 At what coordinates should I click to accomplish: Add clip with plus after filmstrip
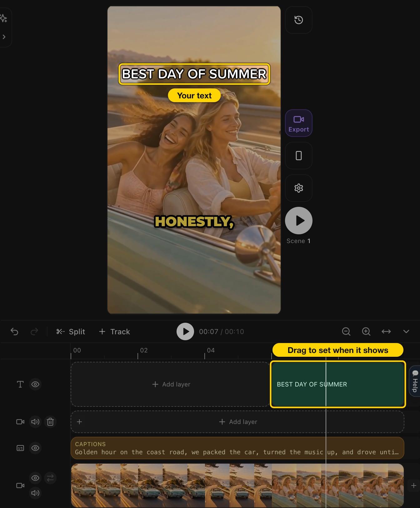tap(414, 486)
